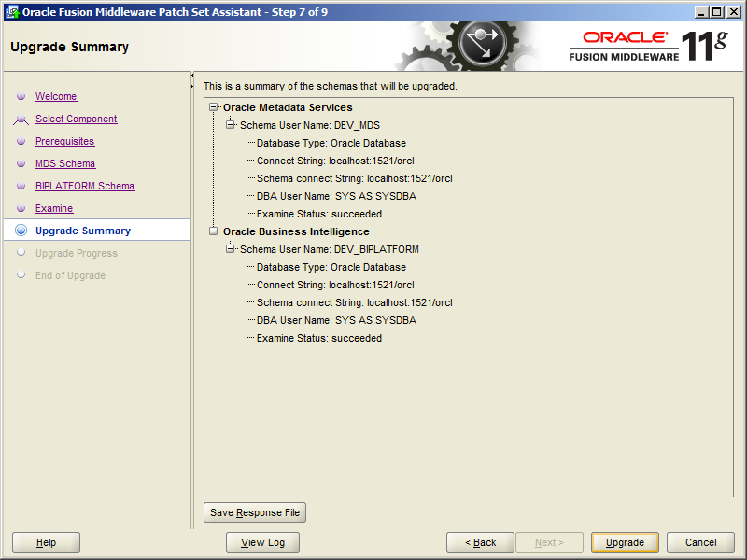Select DBA User Name row under DEV_BIPLATFORM
This screenshot has height=560, width=747.
point(336,320)
